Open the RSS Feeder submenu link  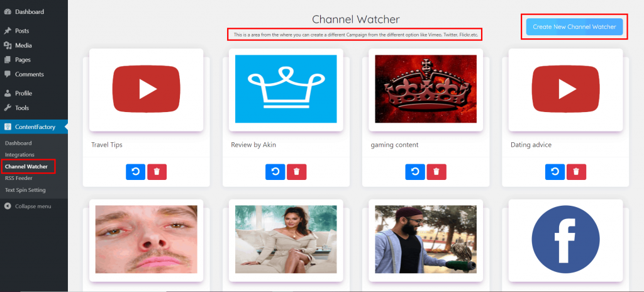pyautogui.click(x=20, y=178)
